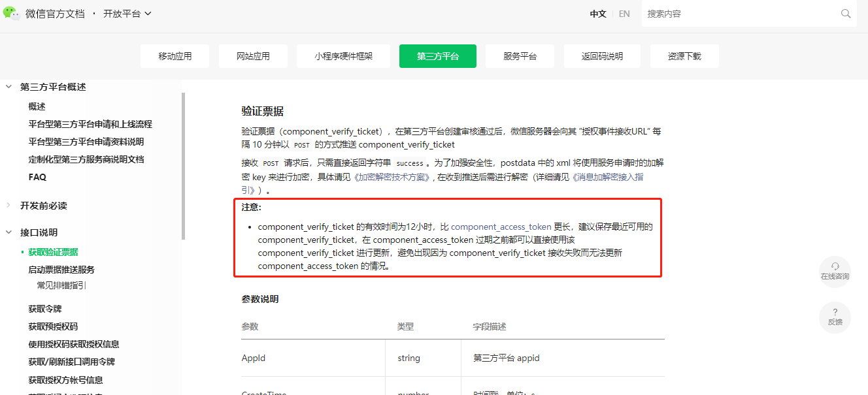The image size is (868, 395).
Task: Click the sidebar vertical scrollbar
Action: [183, 166]
